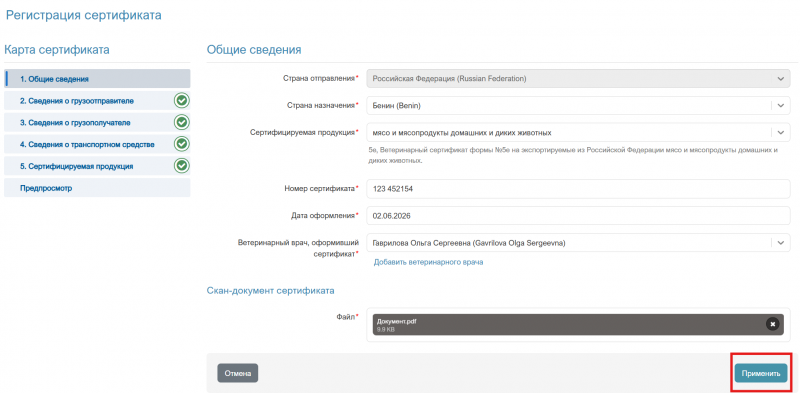
Task: Click the Скан-документ сертификата heading
Action: tap(270, 291)
